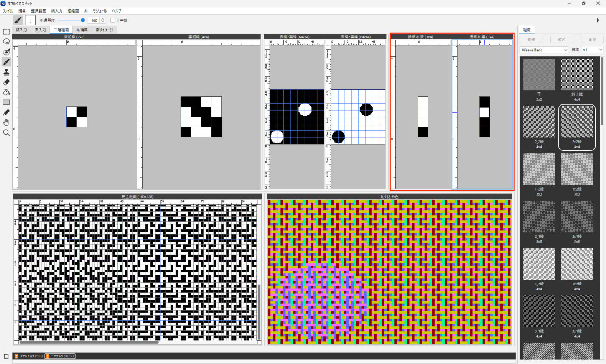
Task: Activate the eraser tool
Action: [6, 82]
